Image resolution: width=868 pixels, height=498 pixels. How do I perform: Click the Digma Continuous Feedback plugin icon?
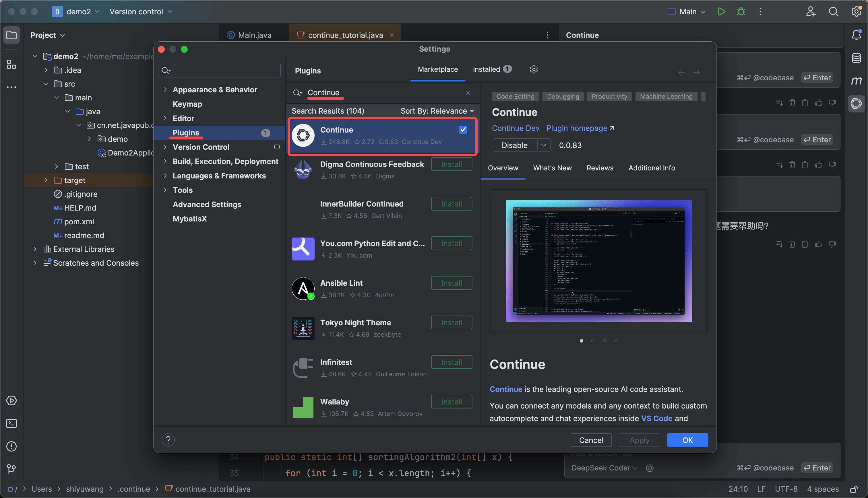(303, 169)
